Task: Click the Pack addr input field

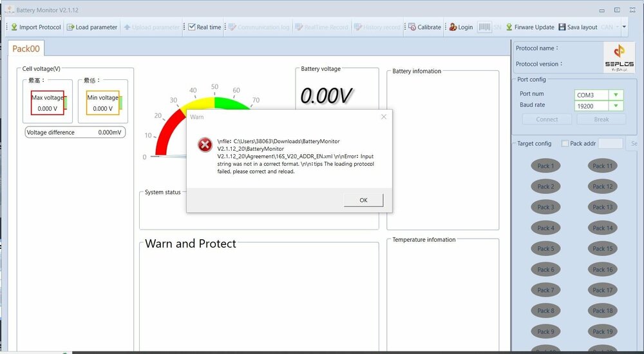Action: [x=611, y=144]
